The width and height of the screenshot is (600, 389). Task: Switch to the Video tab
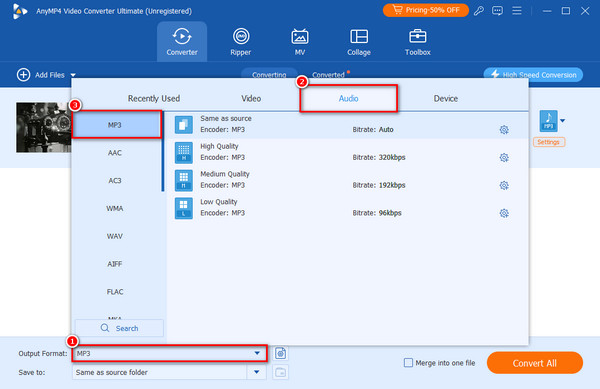[x=251, y=98]
